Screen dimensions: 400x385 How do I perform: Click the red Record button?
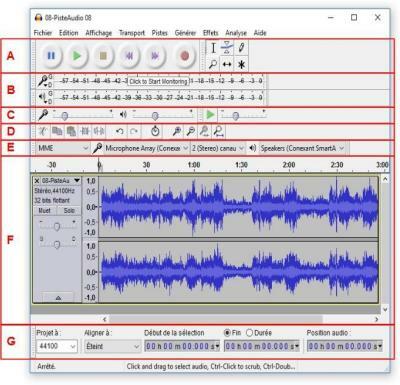pos(185,56)
